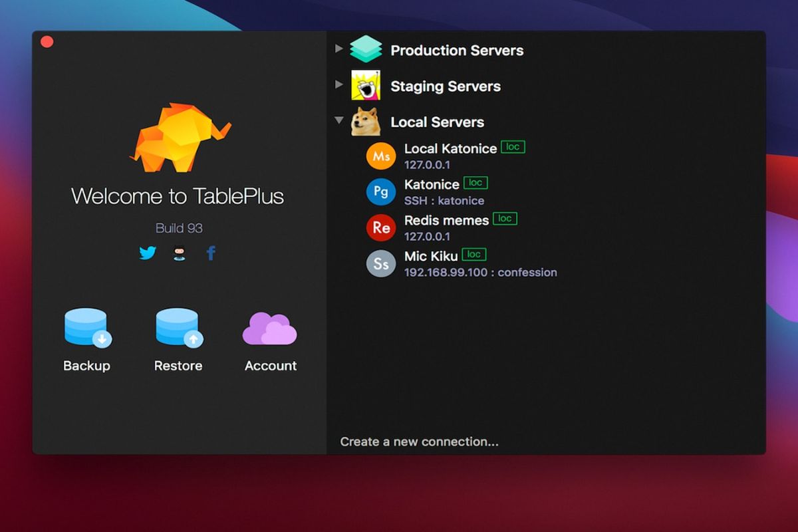Click the Local Servers doge icon
798x532 pixels.
(x=366, y=121)
